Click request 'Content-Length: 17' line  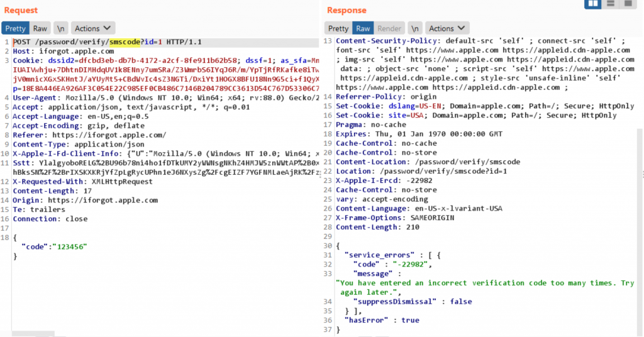pos(52,191)
